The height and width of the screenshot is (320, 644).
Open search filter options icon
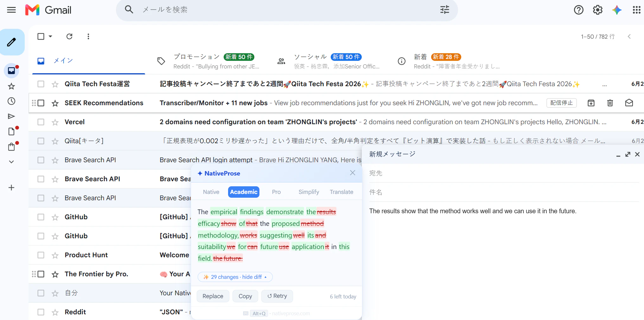point(444,10)
